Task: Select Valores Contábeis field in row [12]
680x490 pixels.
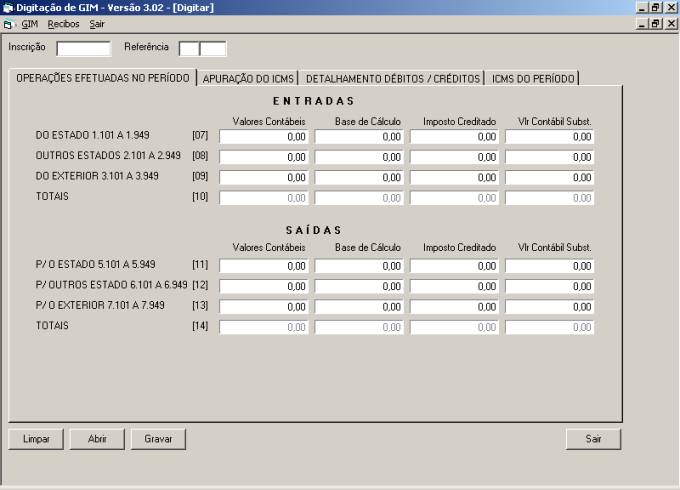Action: point(264,286)
